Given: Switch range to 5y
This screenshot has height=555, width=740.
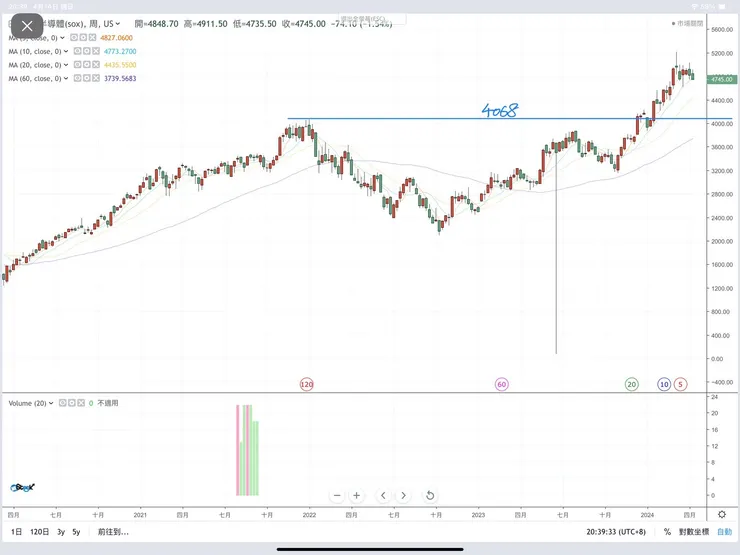Looking at the screenshot, I should pos(76,532).
